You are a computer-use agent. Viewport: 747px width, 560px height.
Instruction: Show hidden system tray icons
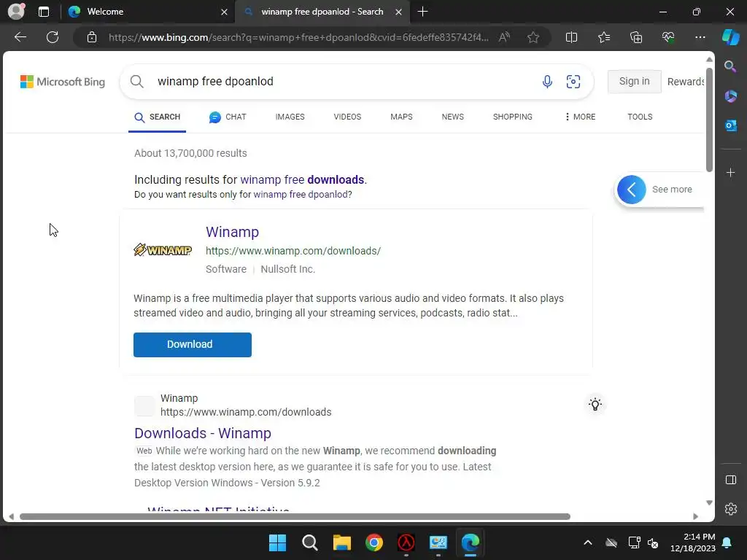coord(588,542)
